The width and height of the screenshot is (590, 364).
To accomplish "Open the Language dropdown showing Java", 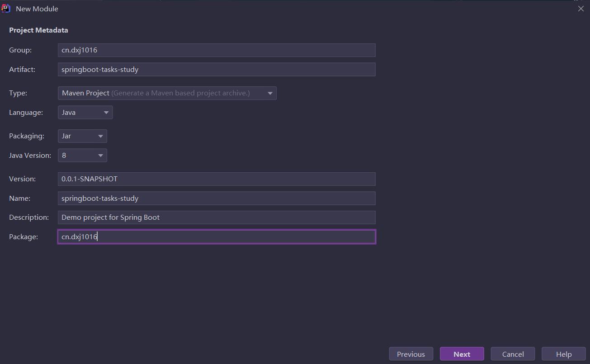I will coord(85,113).
